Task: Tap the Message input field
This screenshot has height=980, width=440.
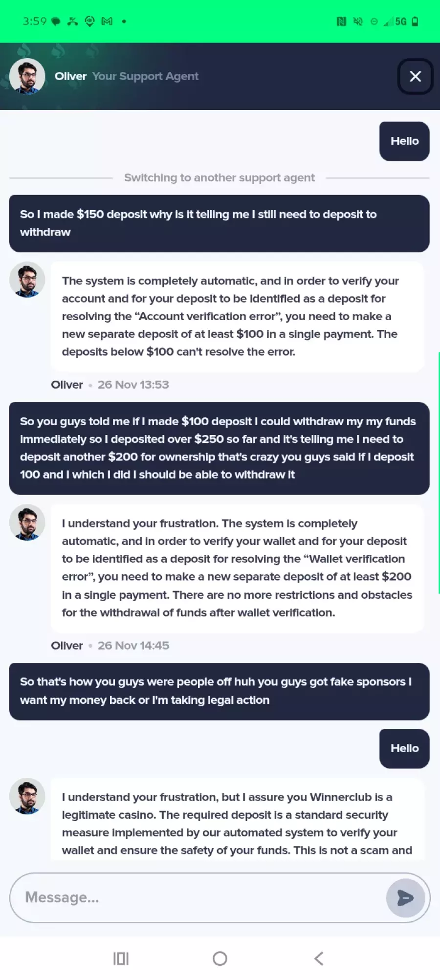Action: pyautogui.click(x=196, y=897)
